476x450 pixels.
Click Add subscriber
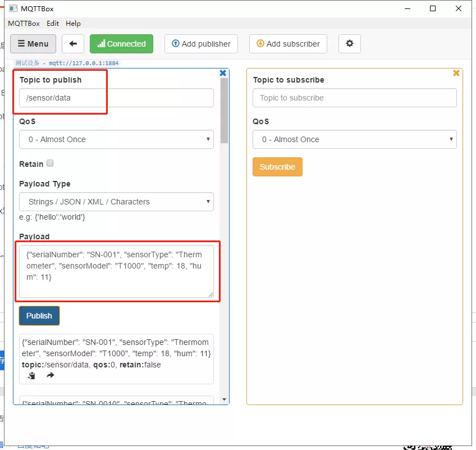click(288, 44)
